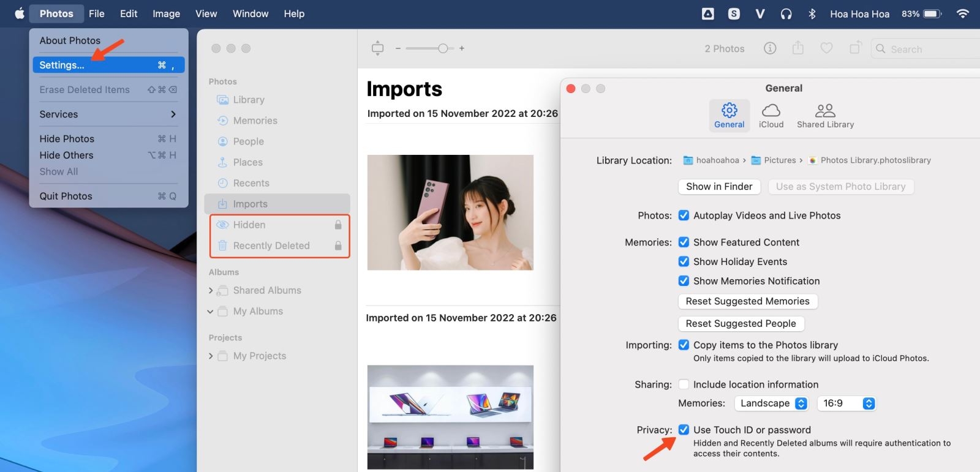Open the Shared Library settings pane
This screenshot has width=980, height=472.
coord(825,115)
